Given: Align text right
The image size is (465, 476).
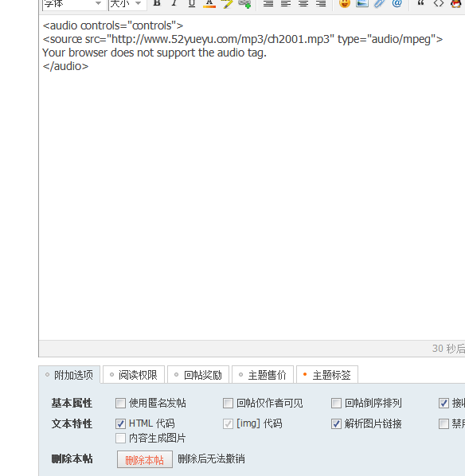Looking at the screenshot, I should tap(321, 4).
